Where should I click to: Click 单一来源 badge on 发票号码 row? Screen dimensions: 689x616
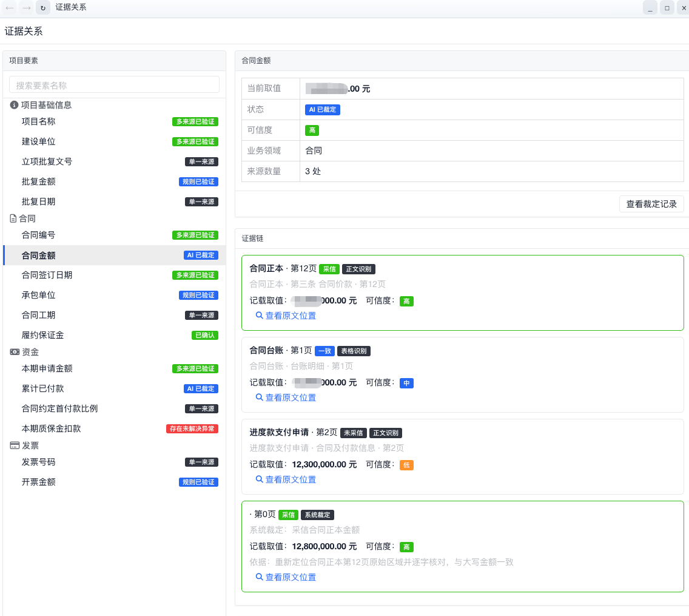click(x=201, y=462)
